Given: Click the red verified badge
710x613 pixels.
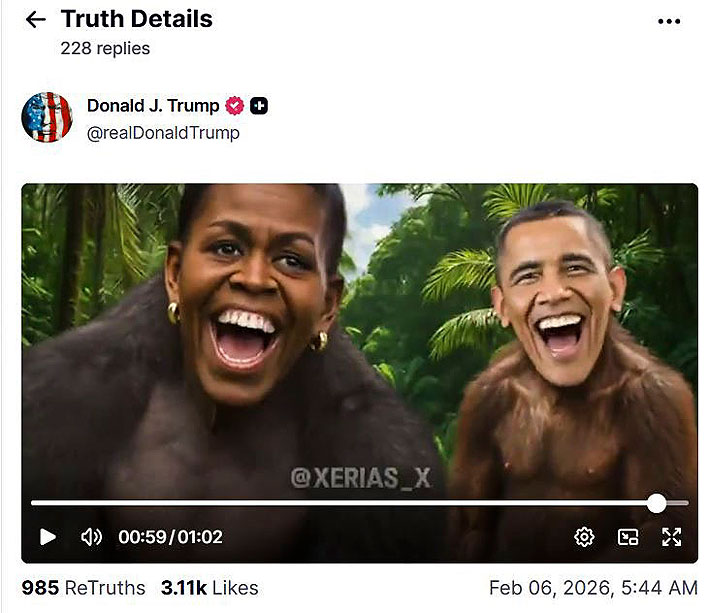Looking at the screenshot, I should pyautogui.click(x=235, y=105).
